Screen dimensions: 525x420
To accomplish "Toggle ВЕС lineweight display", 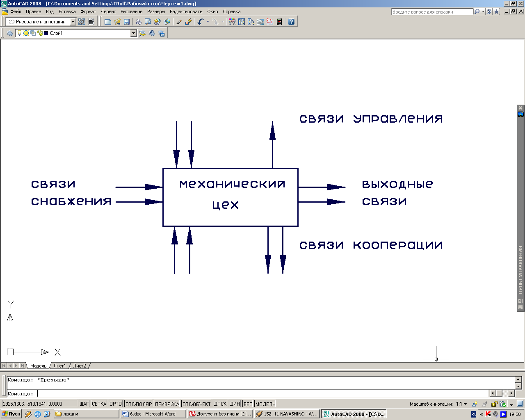I will 248,404.
